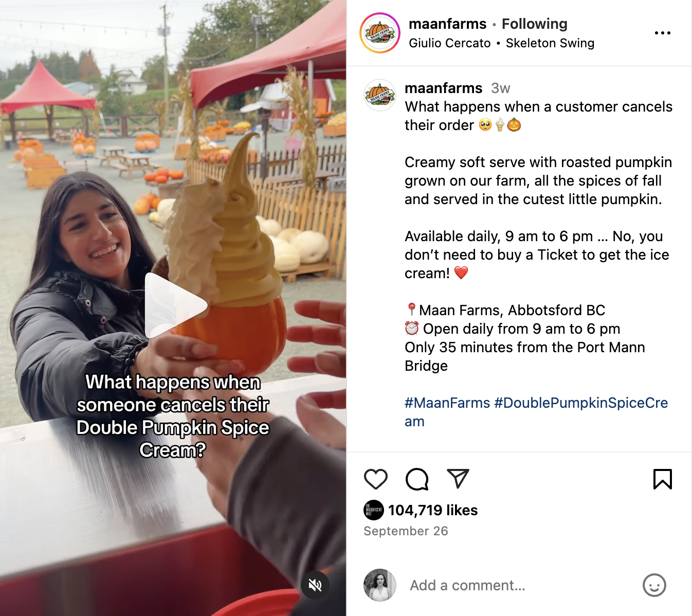Play the pumpkin ice cream video

[176, 306]
